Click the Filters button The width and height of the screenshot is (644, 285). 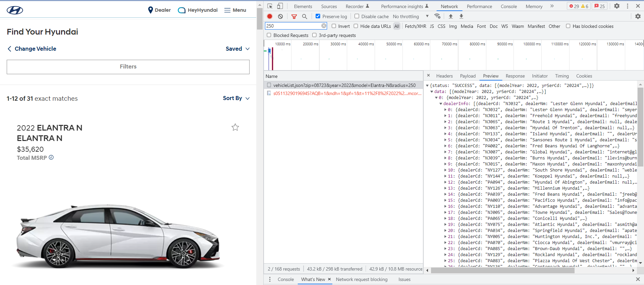pyautogui.click(x=128, y=67)
